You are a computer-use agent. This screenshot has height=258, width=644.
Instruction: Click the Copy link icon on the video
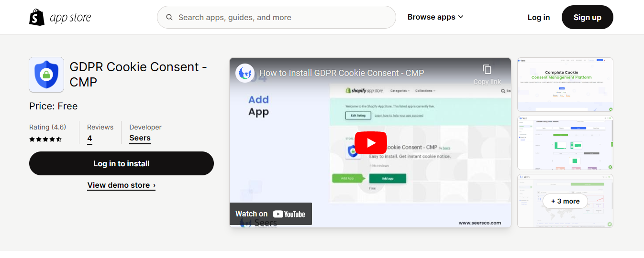[487, 74]
